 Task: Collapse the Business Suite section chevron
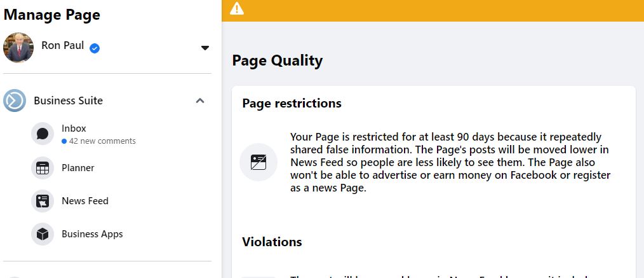200,101
